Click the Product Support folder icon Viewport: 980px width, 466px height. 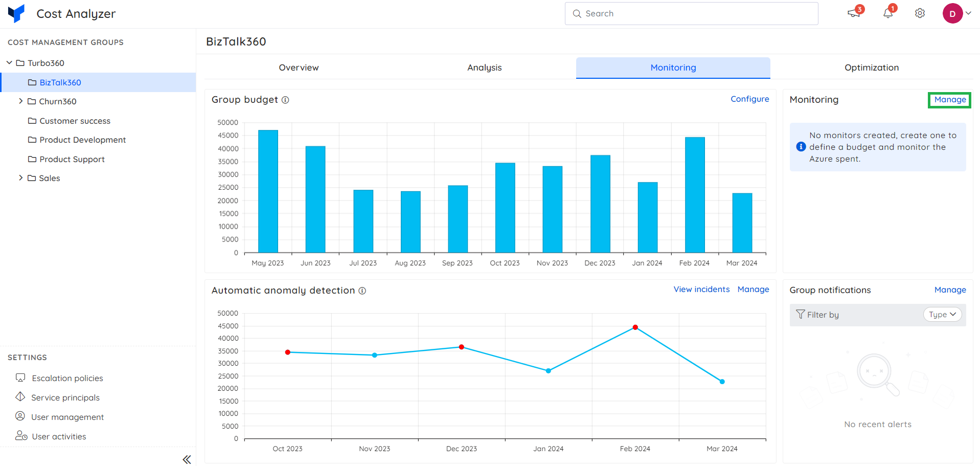(x=32, y=159)
